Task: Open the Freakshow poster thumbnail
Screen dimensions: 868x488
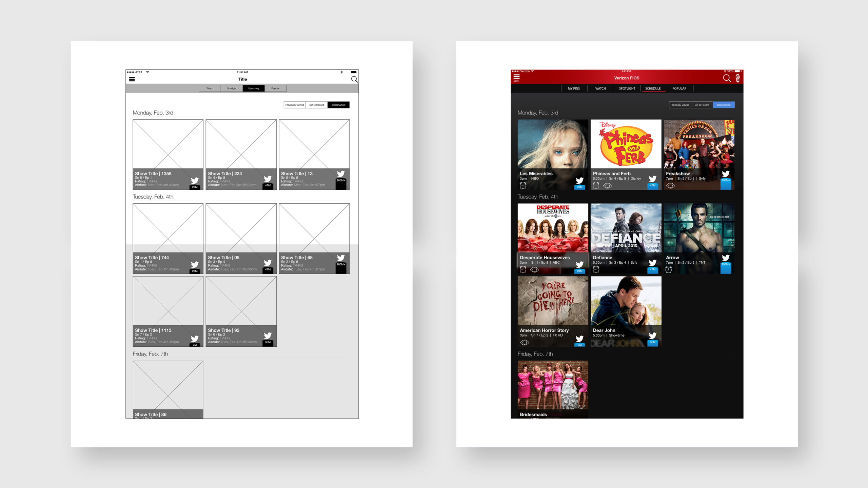Action: click(699, 144)
